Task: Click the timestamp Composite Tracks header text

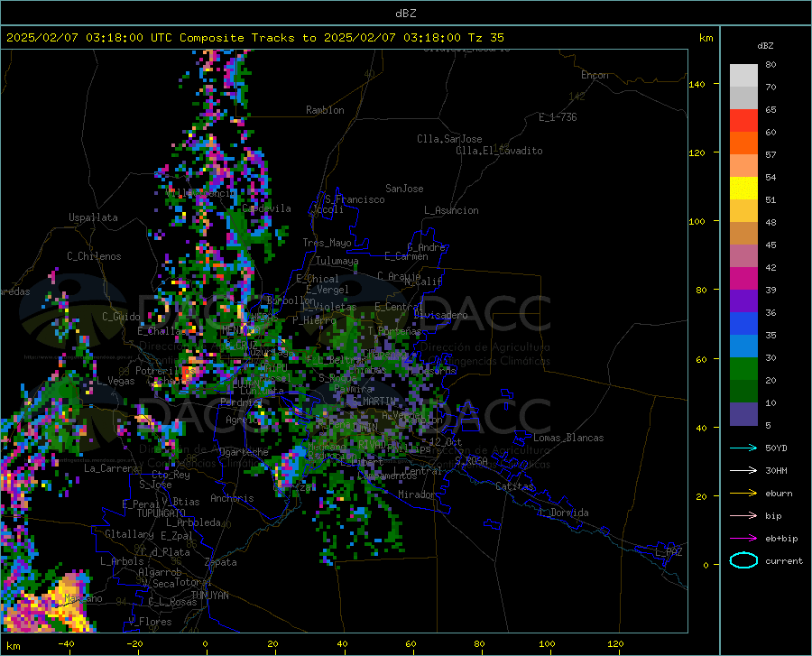Action: tap(255, 38)
